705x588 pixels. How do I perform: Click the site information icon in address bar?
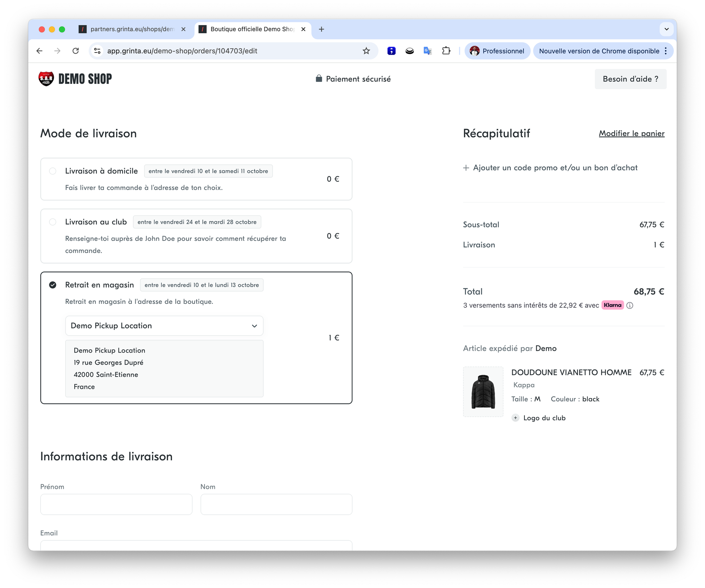pos(97,51)
